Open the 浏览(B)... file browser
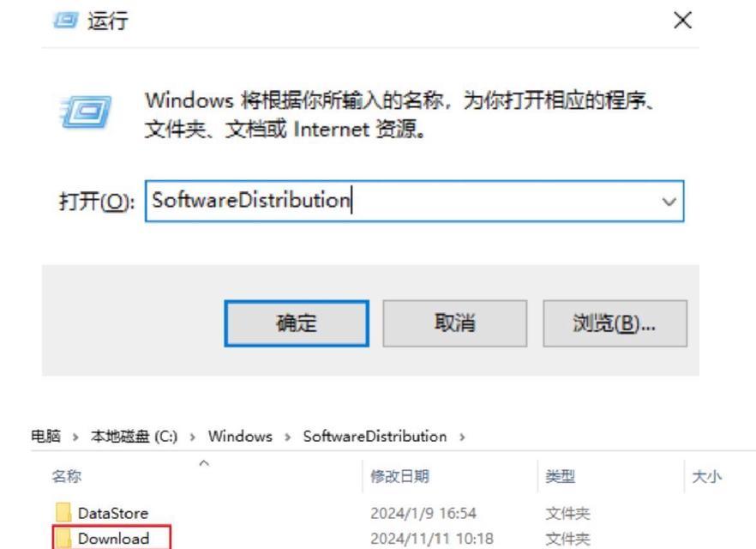Viewport: 756px width, 549px height. click(x=615, y=323)
